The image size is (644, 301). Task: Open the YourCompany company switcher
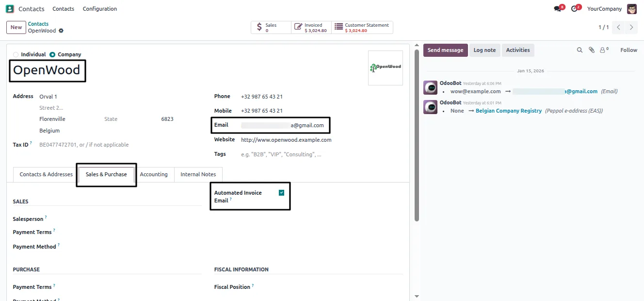point(604,9)
